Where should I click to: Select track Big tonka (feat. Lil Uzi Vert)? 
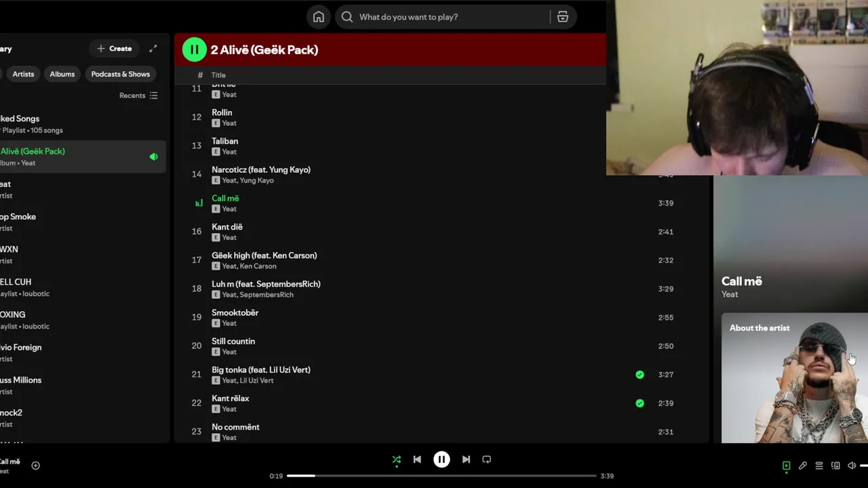pos(261,369)
